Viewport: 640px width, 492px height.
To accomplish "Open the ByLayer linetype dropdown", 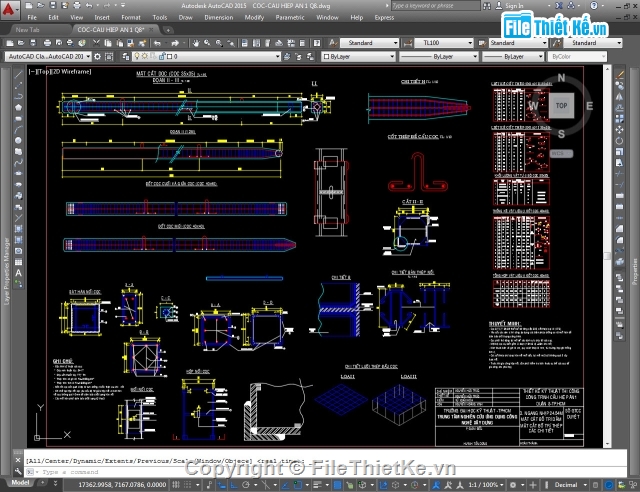I will click(x=438, y=57).
